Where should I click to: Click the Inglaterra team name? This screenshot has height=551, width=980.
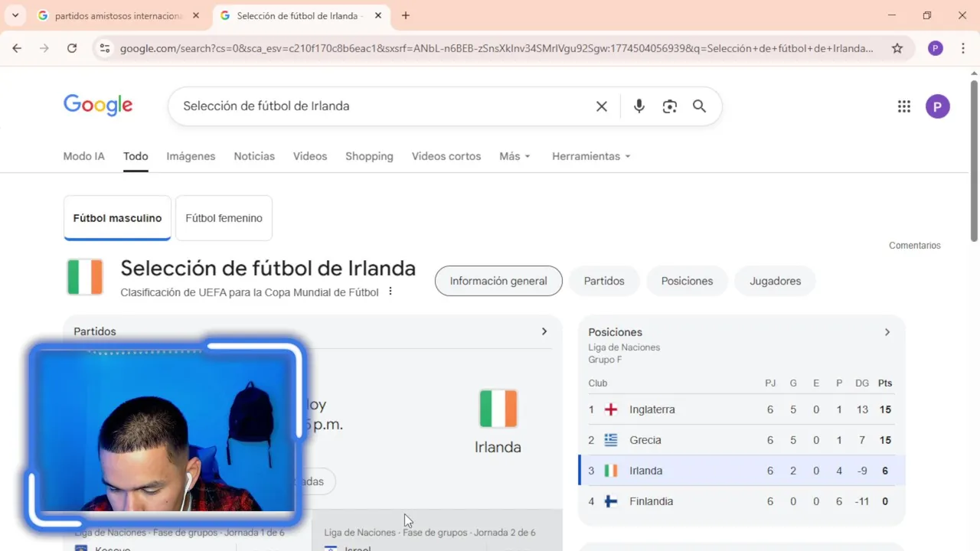click(652, 409)
